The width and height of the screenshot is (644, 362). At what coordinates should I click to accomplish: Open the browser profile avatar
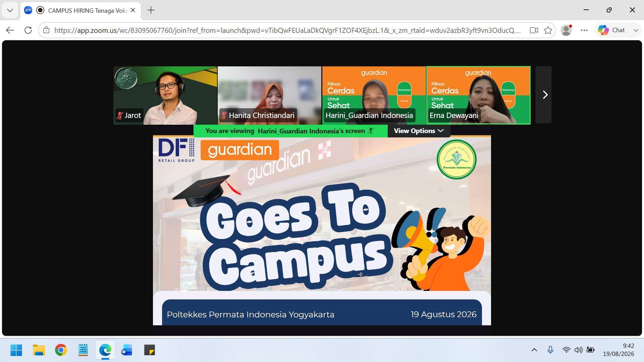pos(566,30)
